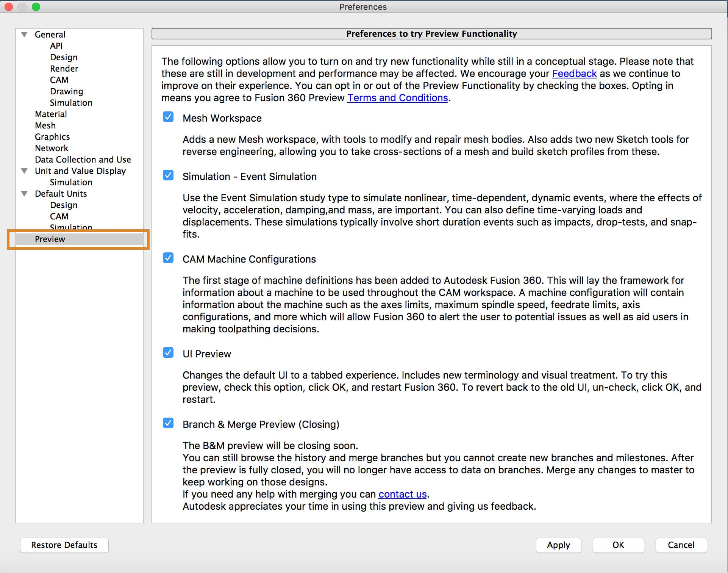This screenshot has width=728, height=573.
Task: Follow the contact us link
Action: [403, 494]
